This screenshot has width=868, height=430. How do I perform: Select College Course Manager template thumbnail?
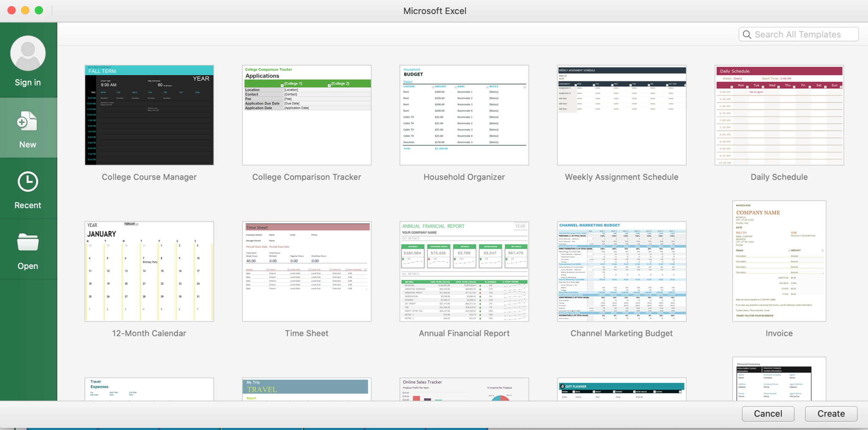coord(149,115)
